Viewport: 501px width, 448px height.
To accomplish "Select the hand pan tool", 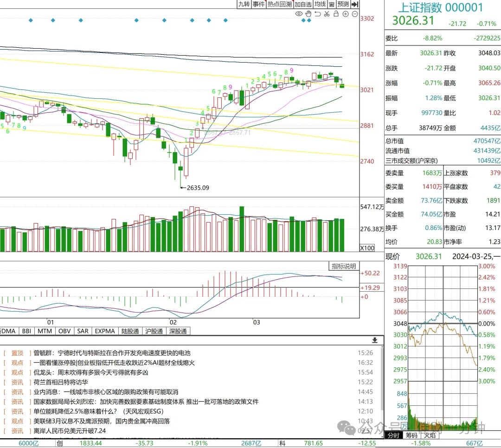I will (308, 14).
